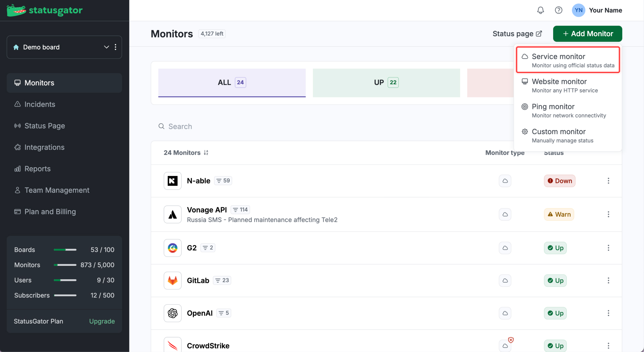The width and height of the screenshot is (644, 352).
Task: Click the Russia SMS planned maintenance text
Action: pos(262,220)
